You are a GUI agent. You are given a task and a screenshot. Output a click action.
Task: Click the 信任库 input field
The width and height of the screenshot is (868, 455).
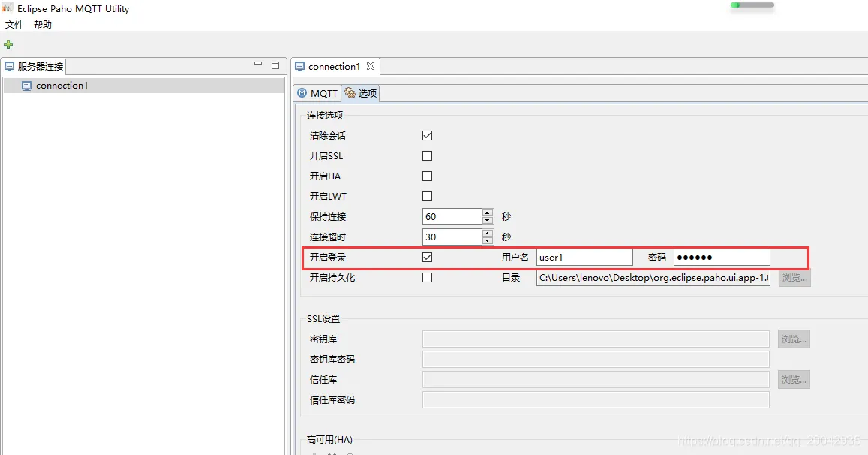pos(596,380)
